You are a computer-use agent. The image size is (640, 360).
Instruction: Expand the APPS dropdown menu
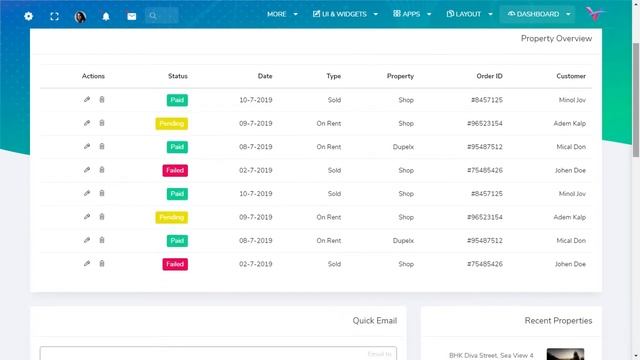point(412,14)
